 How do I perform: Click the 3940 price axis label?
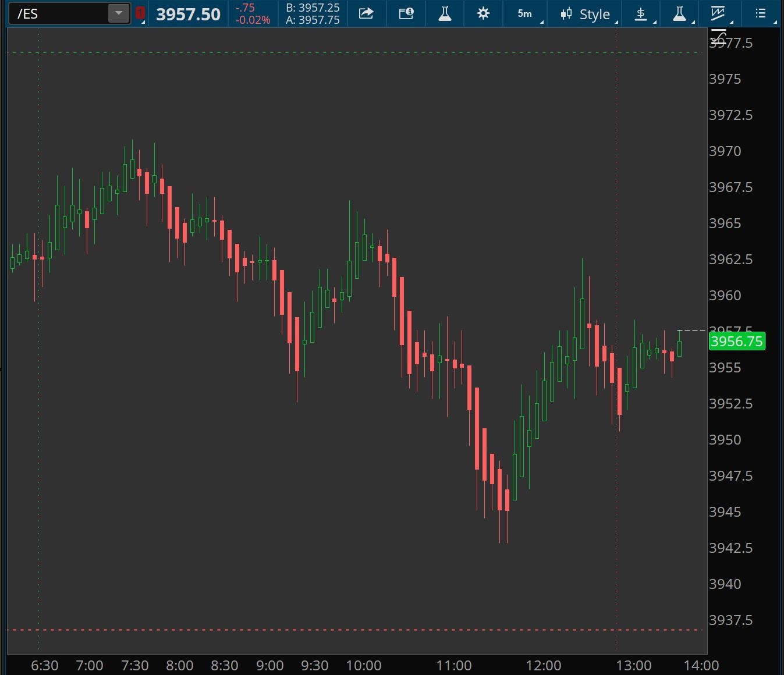point(725,584)
